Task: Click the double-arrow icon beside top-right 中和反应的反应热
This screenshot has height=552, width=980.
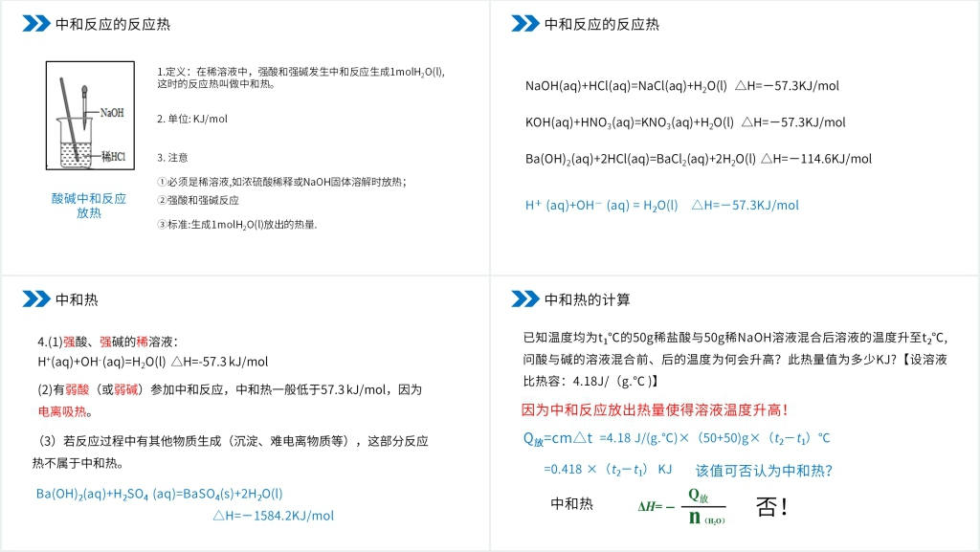Action: point(525,24)
